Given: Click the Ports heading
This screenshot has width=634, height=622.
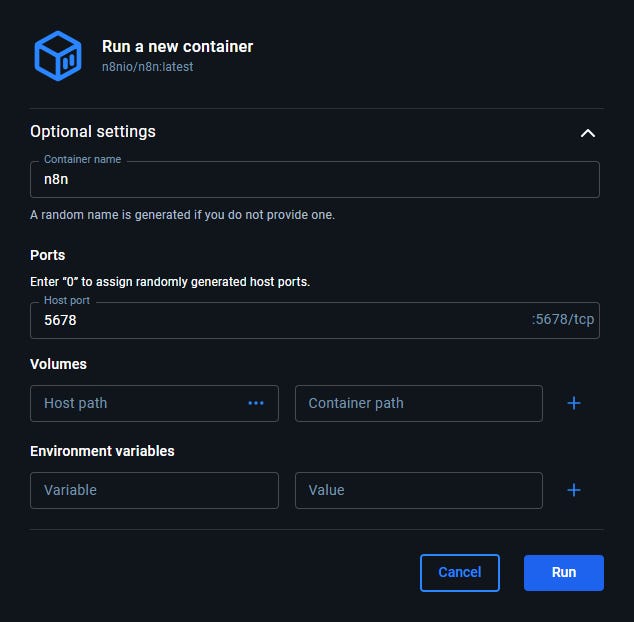Looking at the screenshot, I should (47, 255).
